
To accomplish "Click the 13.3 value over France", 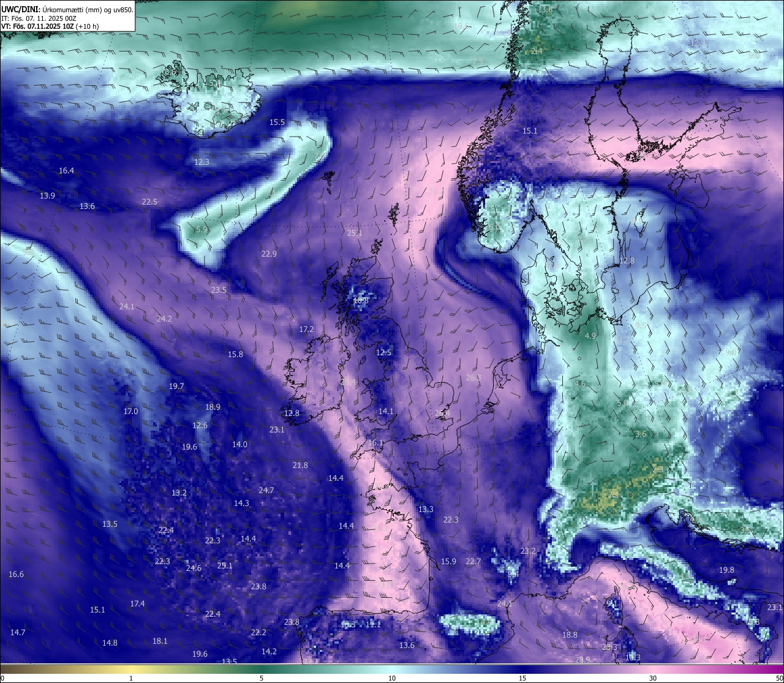I will pos(426,510).
